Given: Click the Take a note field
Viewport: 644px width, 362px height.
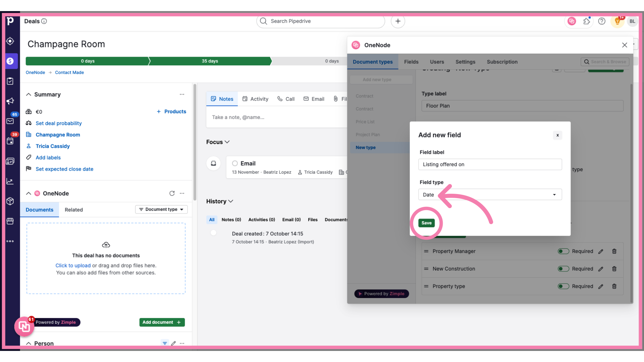Looking at the screenshot, I should [276, 117].
